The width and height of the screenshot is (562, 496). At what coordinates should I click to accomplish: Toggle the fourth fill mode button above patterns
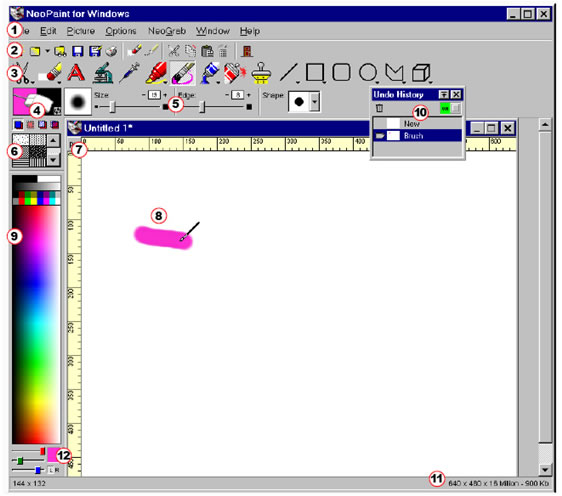click(x=55, y=125)
